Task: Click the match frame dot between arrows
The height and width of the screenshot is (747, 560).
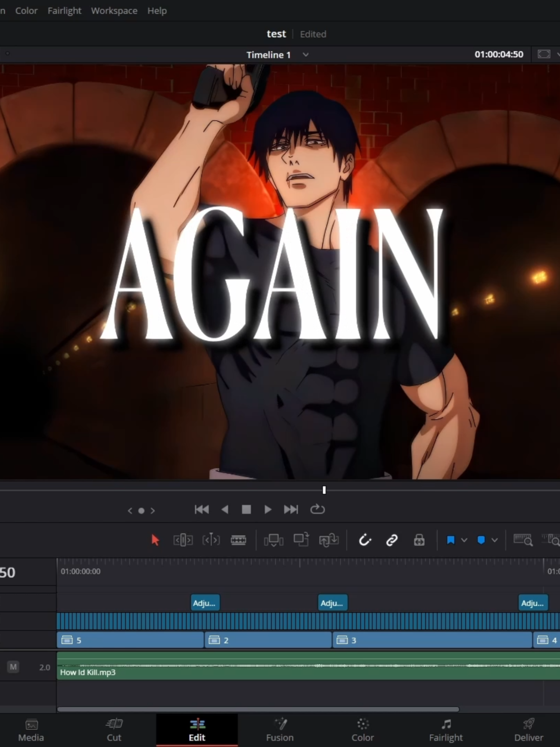Action: pyautogui.click(x=141, y=511)
